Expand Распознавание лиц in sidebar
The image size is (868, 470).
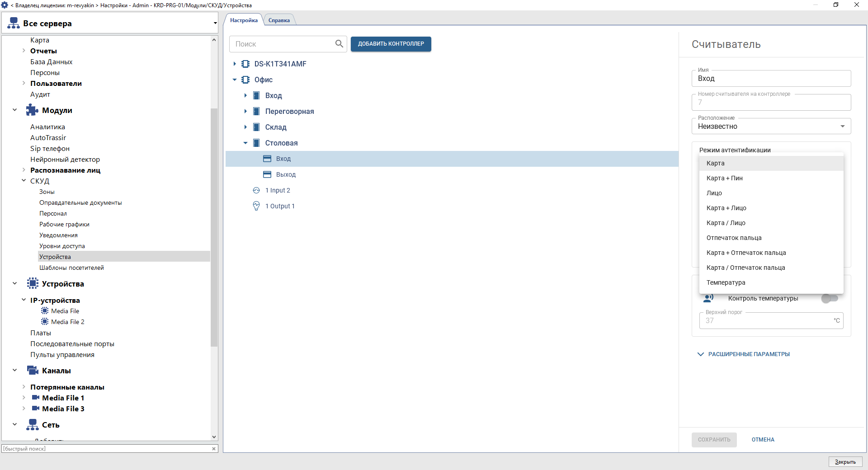point(24,170)
